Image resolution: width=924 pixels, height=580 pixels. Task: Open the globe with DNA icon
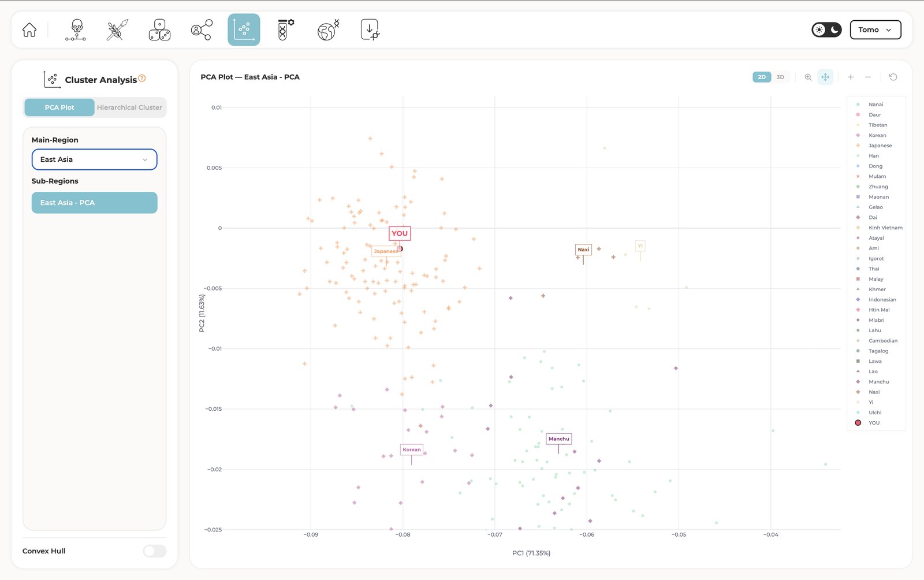click(328, 29)
